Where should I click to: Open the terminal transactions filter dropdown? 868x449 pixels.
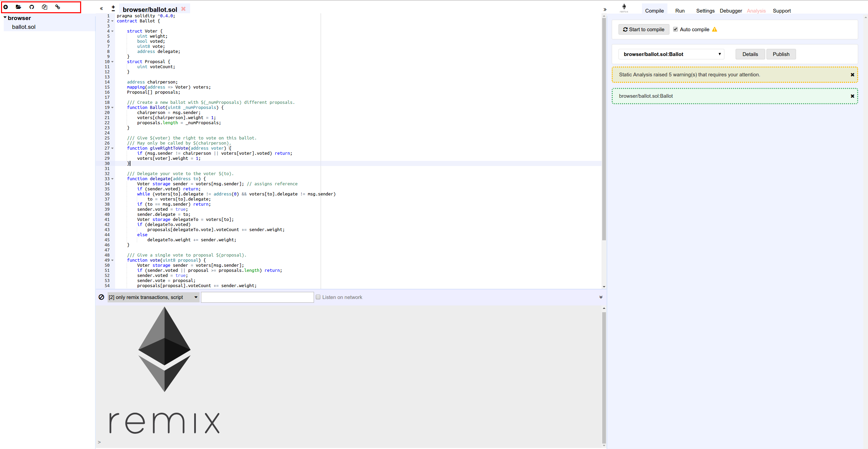point(153,297)
